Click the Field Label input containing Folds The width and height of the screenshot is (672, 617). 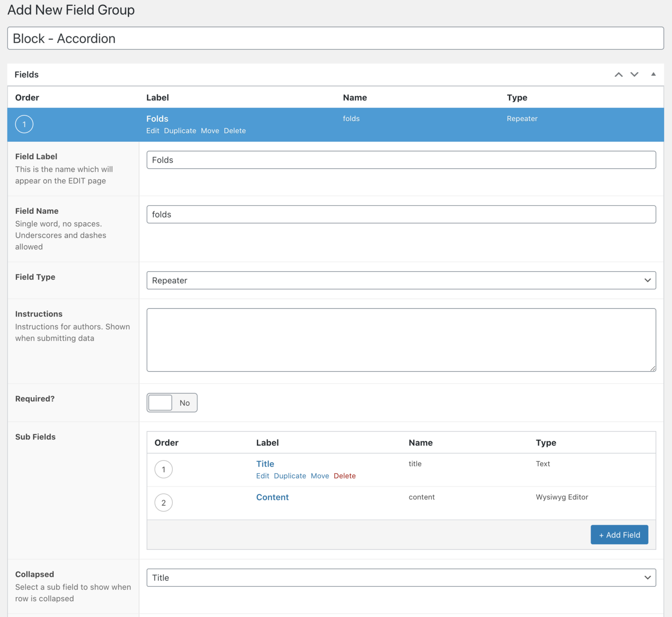401,160
